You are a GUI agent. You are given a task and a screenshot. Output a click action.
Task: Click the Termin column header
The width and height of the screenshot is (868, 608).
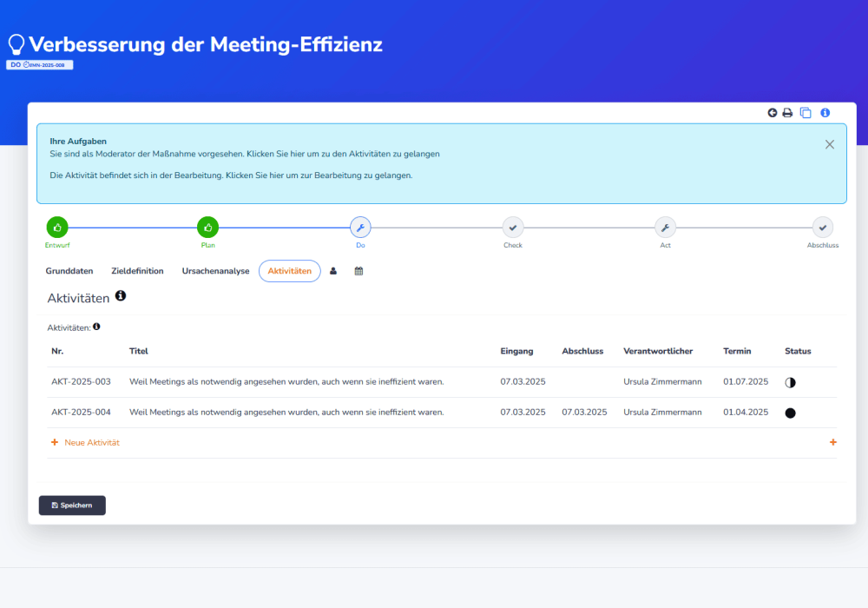737,351
